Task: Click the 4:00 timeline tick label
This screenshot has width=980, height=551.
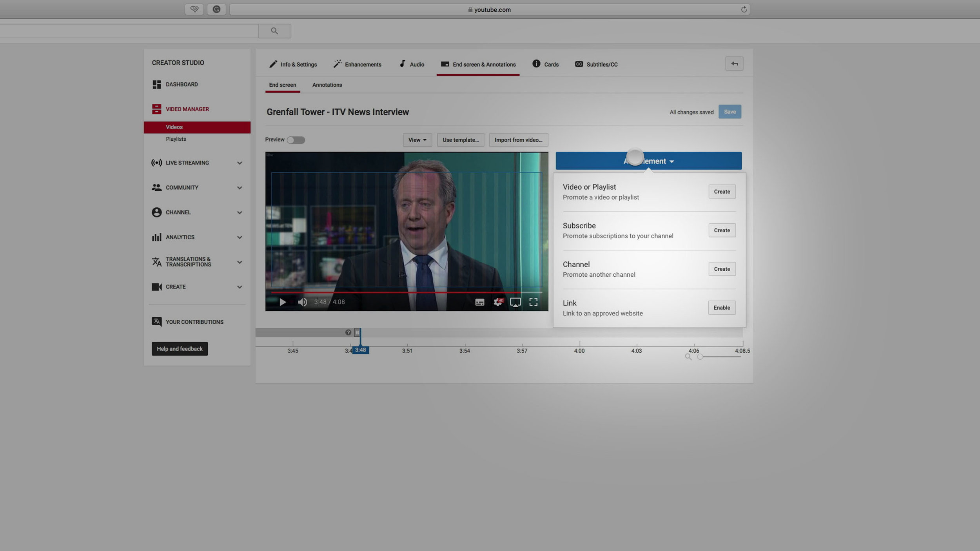Action: click(x=579, y=351)
